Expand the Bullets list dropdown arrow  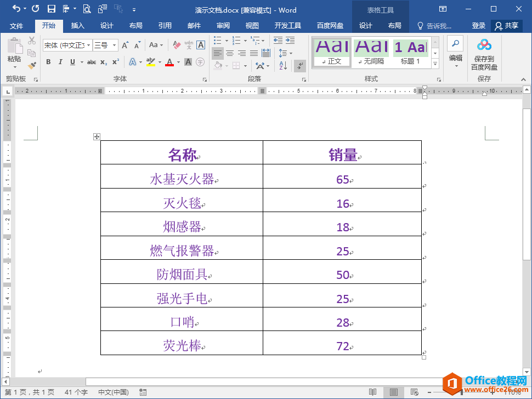pyautogui.click(x=227, y=41)
